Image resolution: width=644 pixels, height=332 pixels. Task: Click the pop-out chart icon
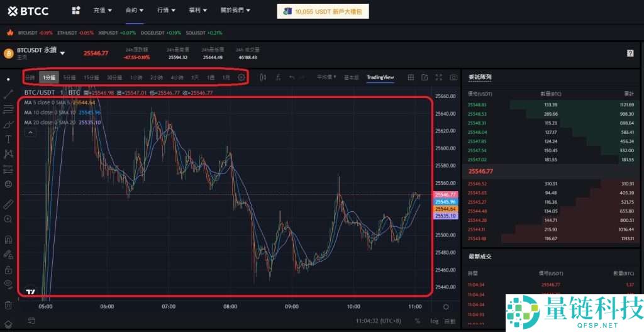pyautogui.click(x=425, y=77)
